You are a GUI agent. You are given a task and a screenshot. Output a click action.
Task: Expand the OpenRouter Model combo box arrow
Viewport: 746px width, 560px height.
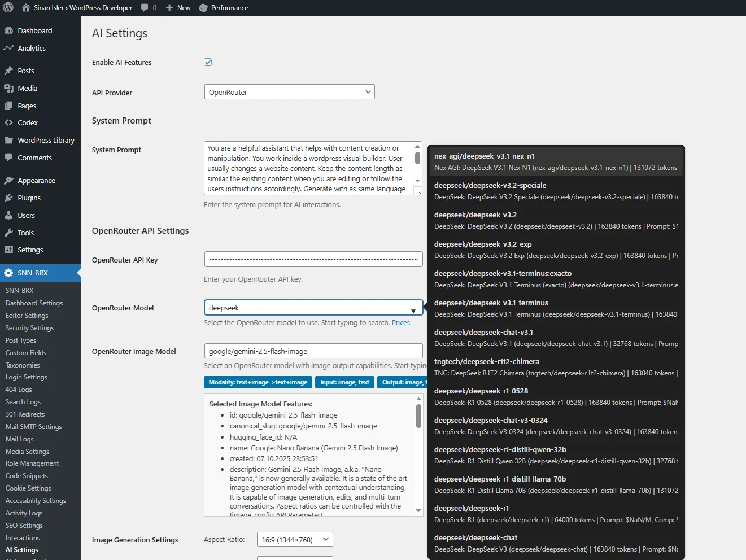(x=413, y=310)
